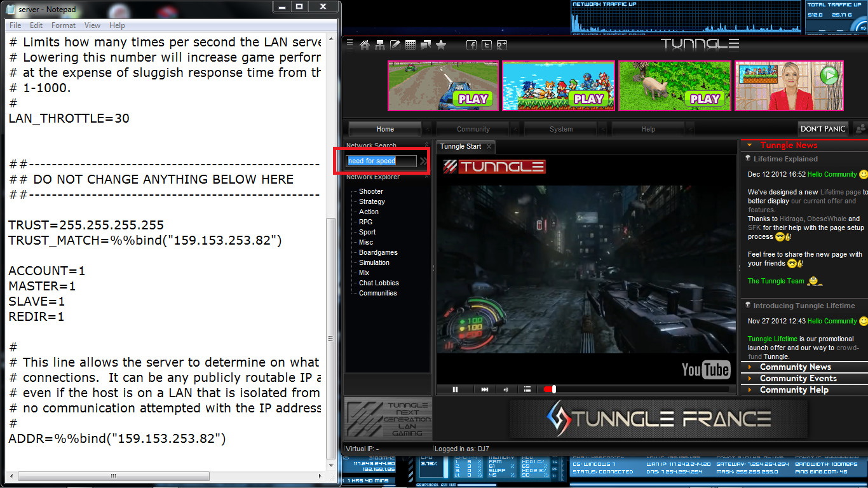The width and height of the screenshot is (868, 488).
Task: Toggle the video playlist view
Action: 527,390
